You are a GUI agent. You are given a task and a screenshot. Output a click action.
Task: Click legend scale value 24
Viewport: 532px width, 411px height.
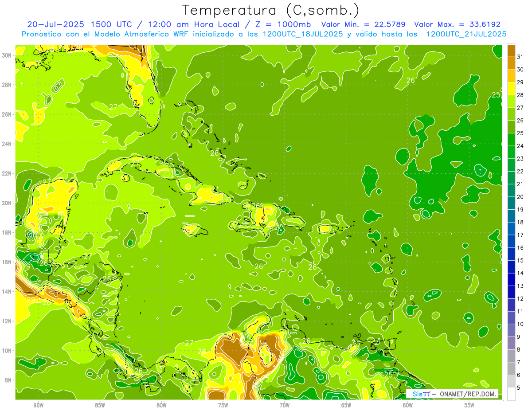click(520, 146)
